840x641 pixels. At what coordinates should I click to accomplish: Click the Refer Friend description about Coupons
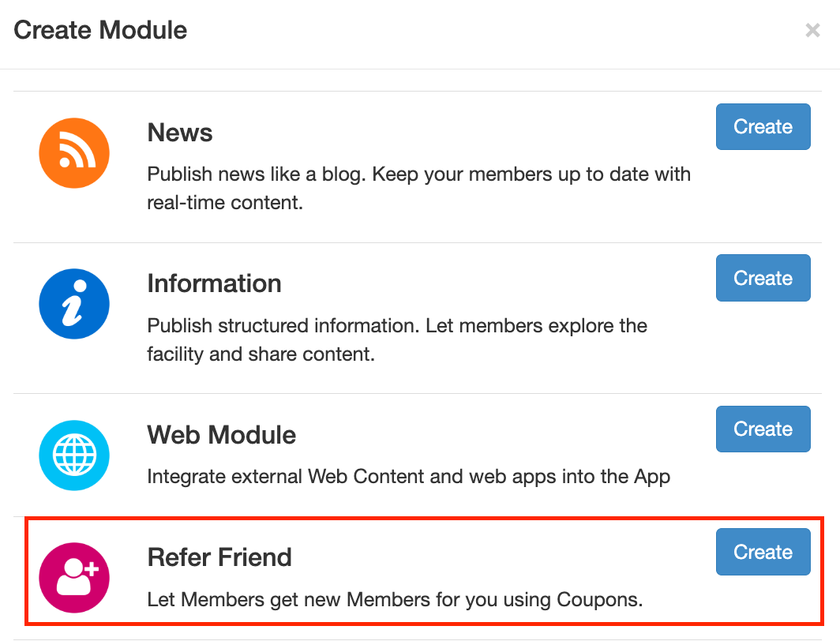(x=395, y=599)
